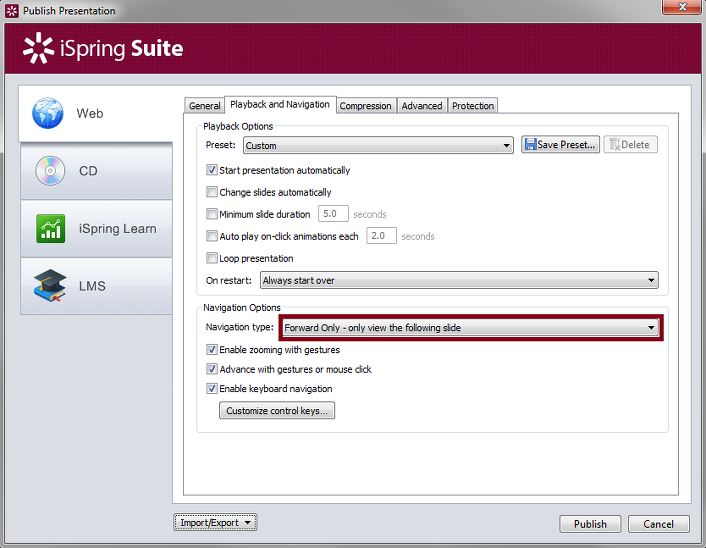The width and height of the screenshot is (706, 548).
Task: Go to the Advanced tab
Action: coord(422,105)
